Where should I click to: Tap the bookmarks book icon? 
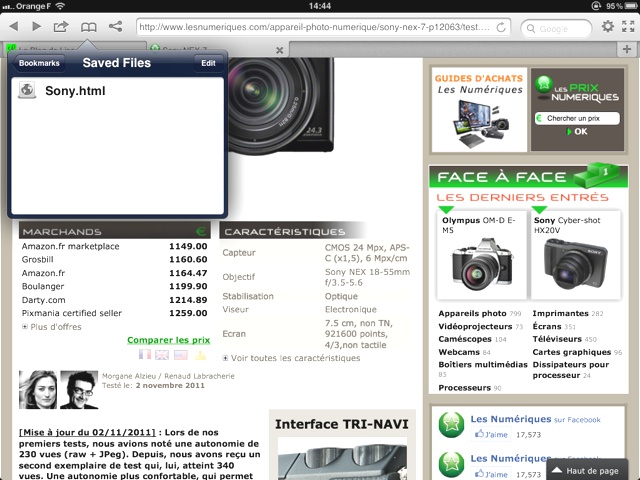click(x=89, y=27)
